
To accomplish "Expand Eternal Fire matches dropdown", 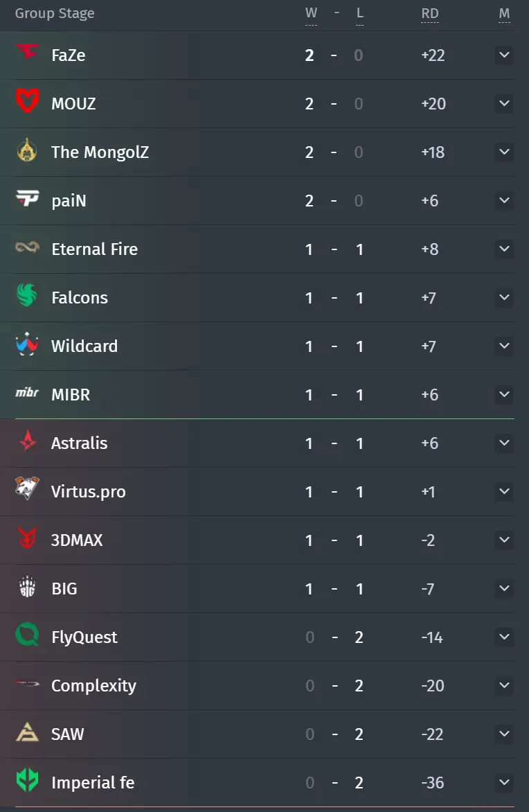I will (504, 249).
